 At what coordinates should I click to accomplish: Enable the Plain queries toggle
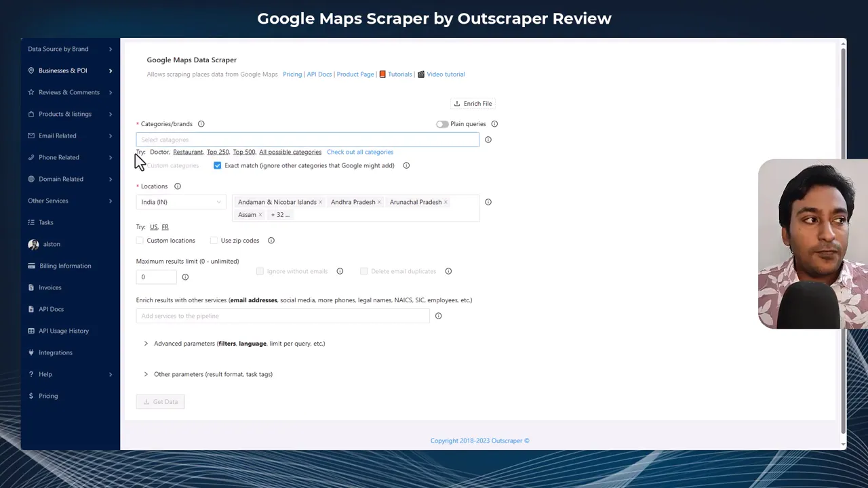(441, 124)
